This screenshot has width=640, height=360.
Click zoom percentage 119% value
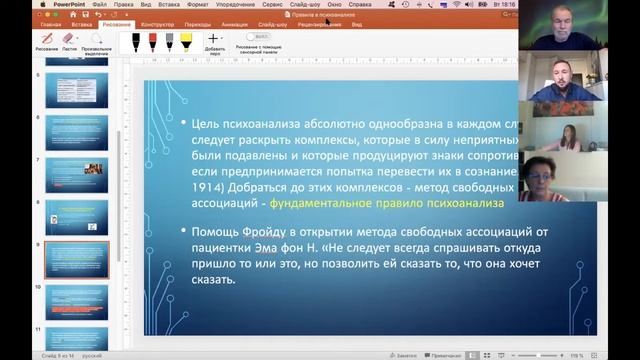[577, 356]
